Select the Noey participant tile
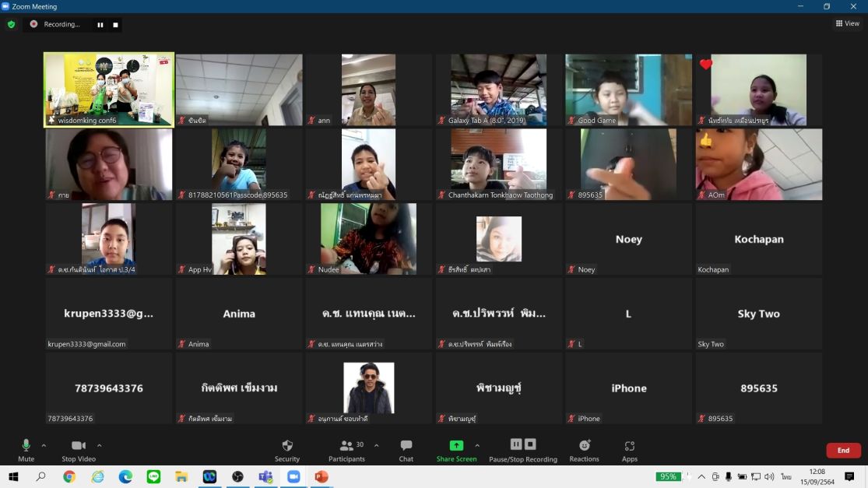The height and width of the screenshot is (488, 868). tap(629, 239)
